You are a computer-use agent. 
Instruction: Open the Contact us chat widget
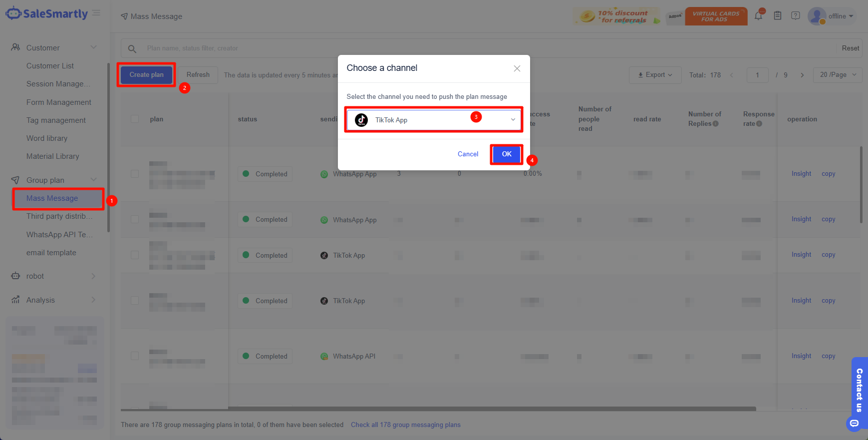(859, 394)
